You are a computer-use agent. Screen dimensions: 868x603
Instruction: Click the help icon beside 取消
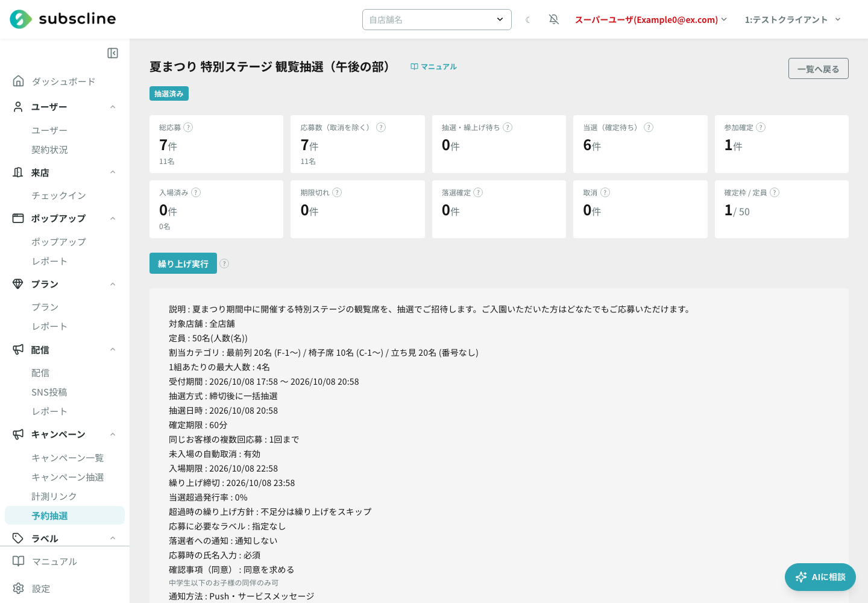[605, 192]
